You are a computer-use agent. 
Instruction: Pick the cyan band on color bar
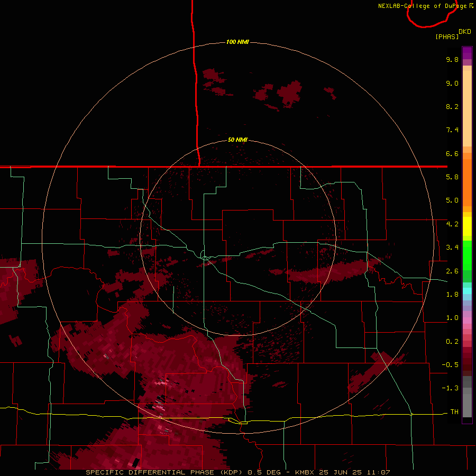[467, 291]
